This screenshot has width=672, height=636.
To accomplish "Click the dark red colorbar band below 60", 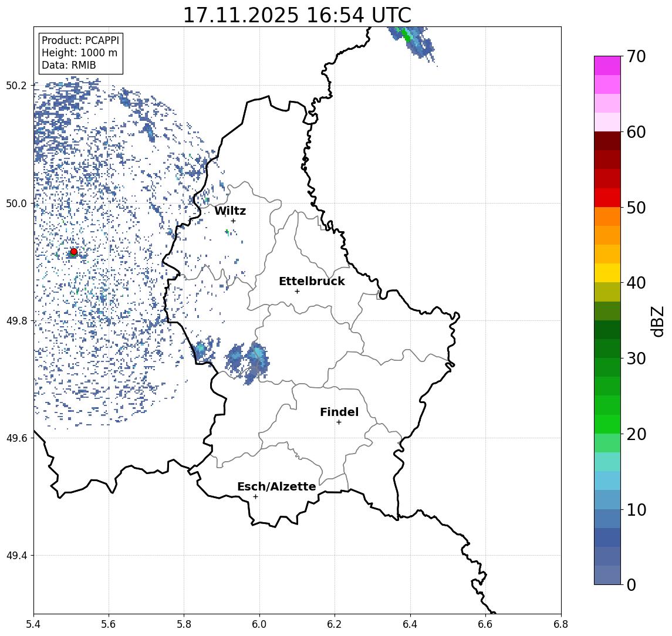I will pyautogui.click(x=607, y=141).
